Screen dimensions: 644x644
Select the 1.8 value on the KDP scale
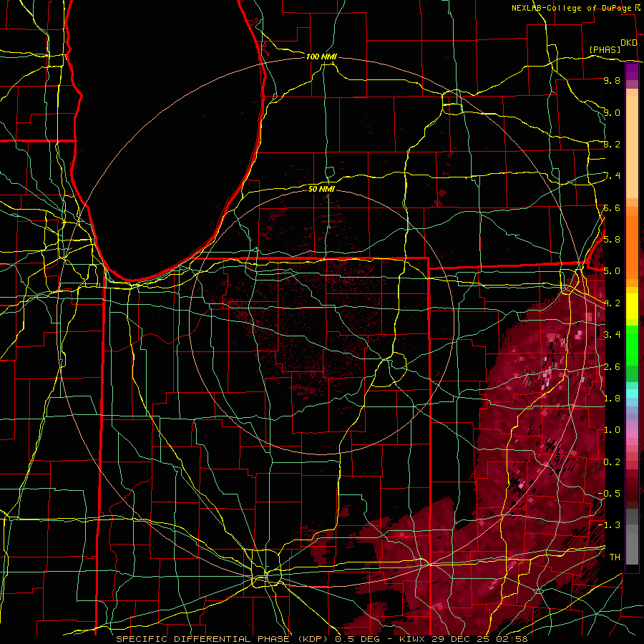point(612,398)
